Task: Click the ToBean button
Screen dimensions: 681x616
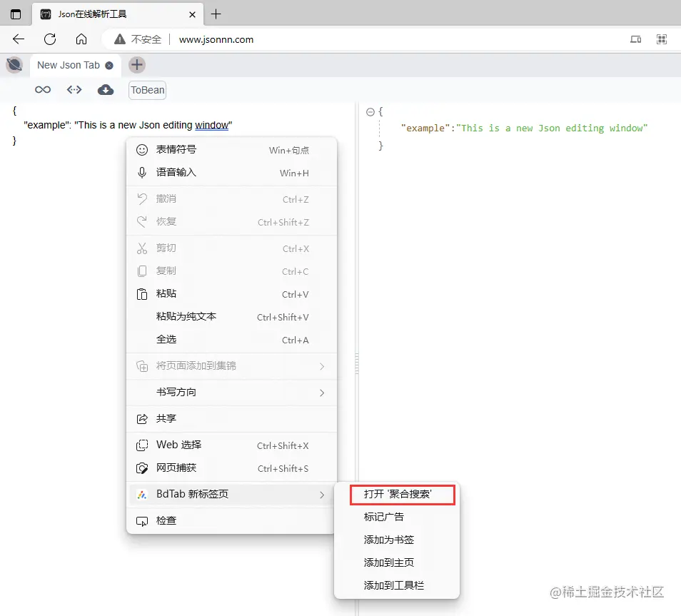Action: [x=147, y=90]
